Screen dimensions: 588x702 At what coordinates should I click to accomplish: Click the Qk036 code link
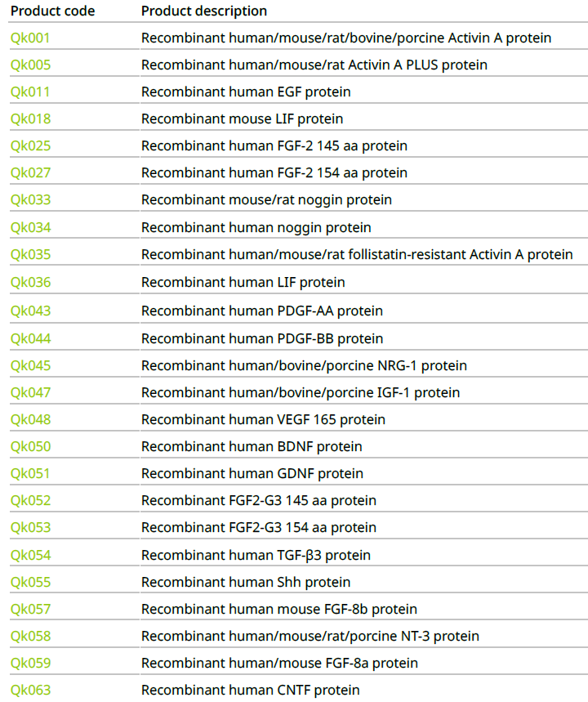pos(30,282)
